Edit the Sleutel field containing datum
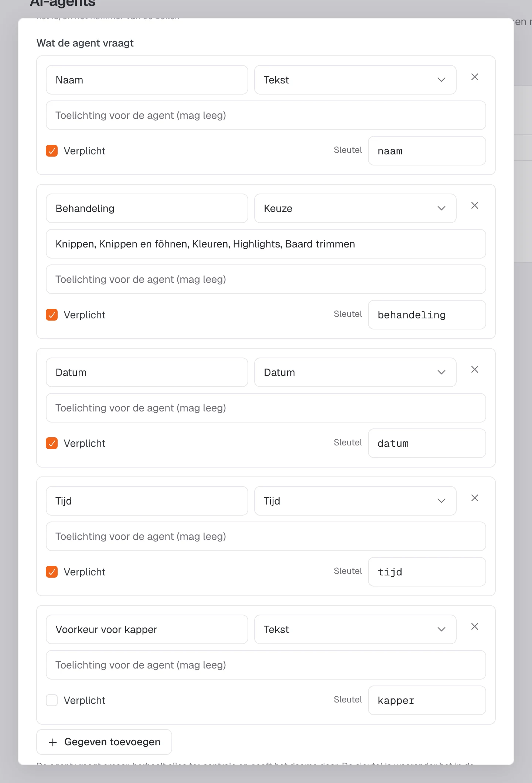Screen dimensions: 532x783 click(427, 443)
